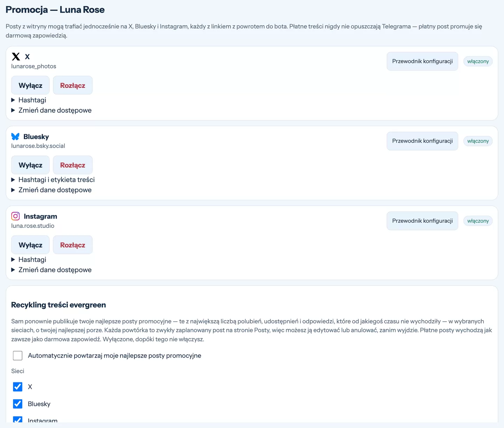Viewport: 504px width, 428px height.
Task: Expand Hashtagi section under X
Action: [29, 100]
